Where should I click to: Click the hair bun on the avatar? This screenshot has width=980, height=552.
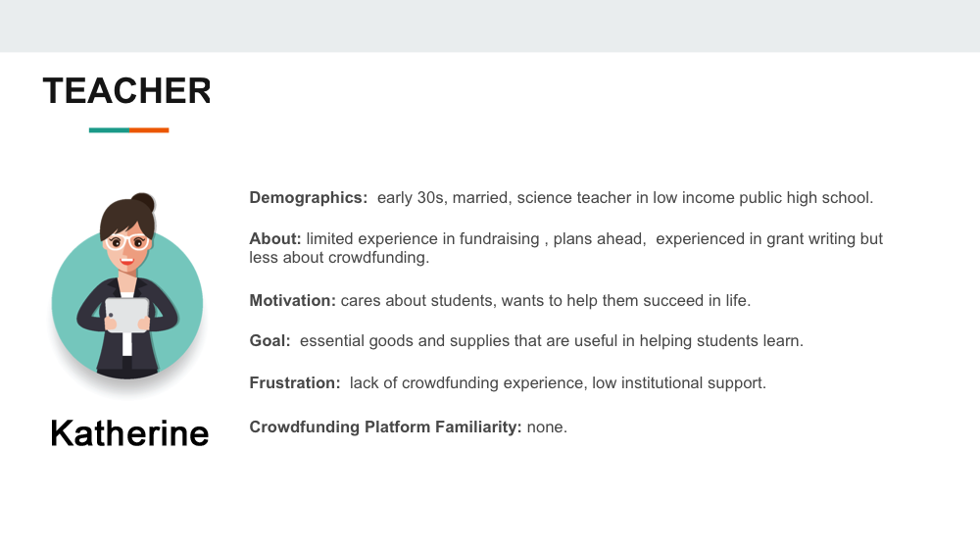pyautogui.click(x=143, y=202)
